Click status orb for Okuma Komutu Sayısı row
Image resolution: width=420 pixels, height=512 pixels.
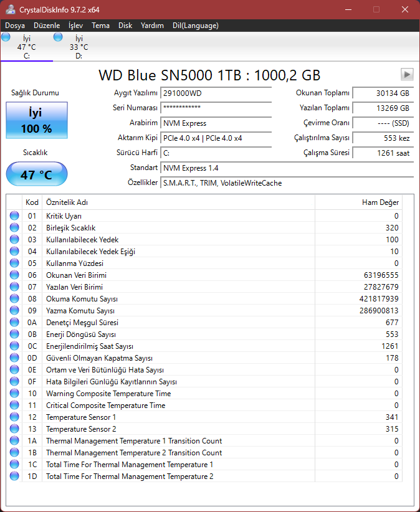click(x=14, y=298)
